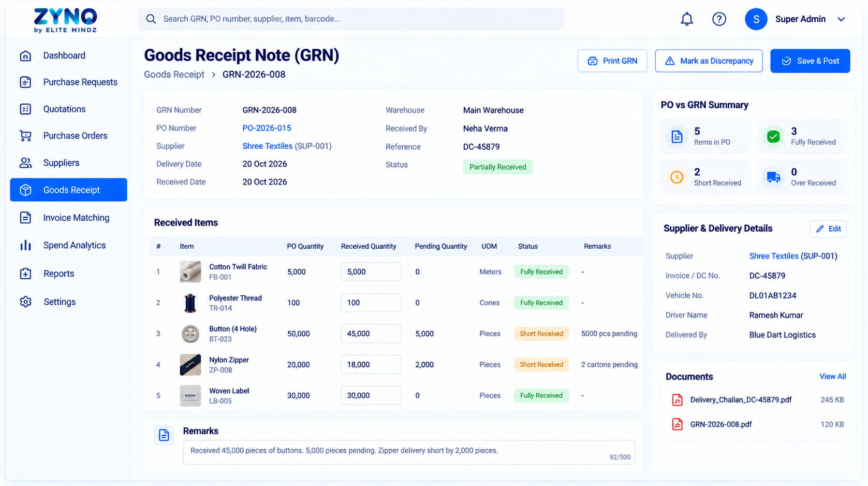Click Edit in Supplier & Delivery Details
868x486 pixels.
pyautogui.click(x=828, y=228)
